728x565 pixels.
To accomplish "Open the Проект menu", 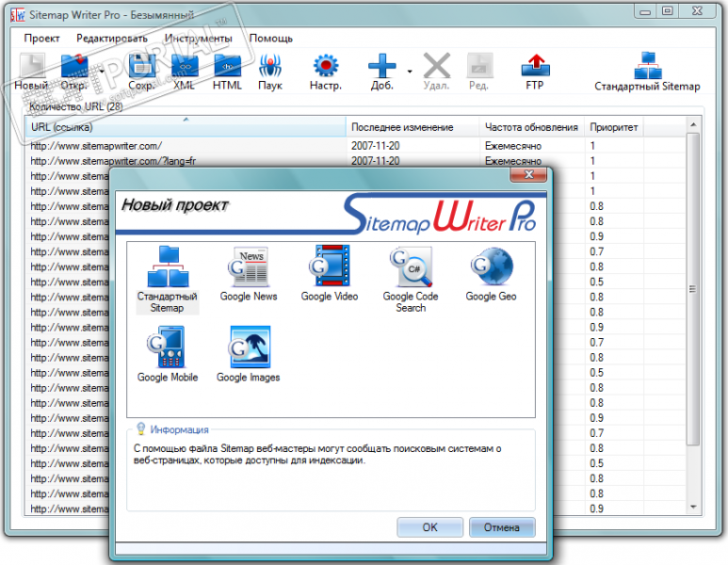I will (x=41, y=38).
